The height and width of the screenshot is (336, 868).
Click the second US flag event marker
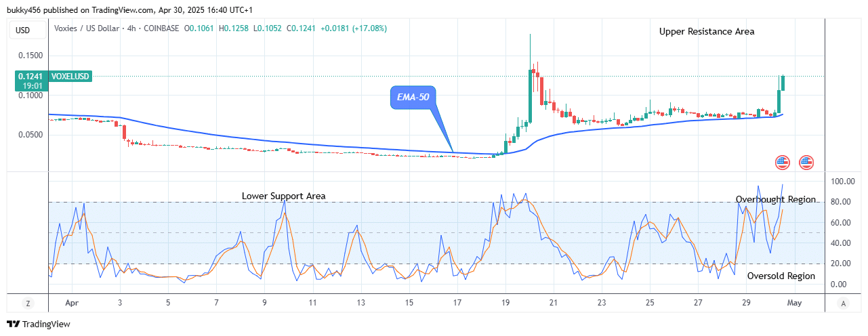[x=806, y=162]
